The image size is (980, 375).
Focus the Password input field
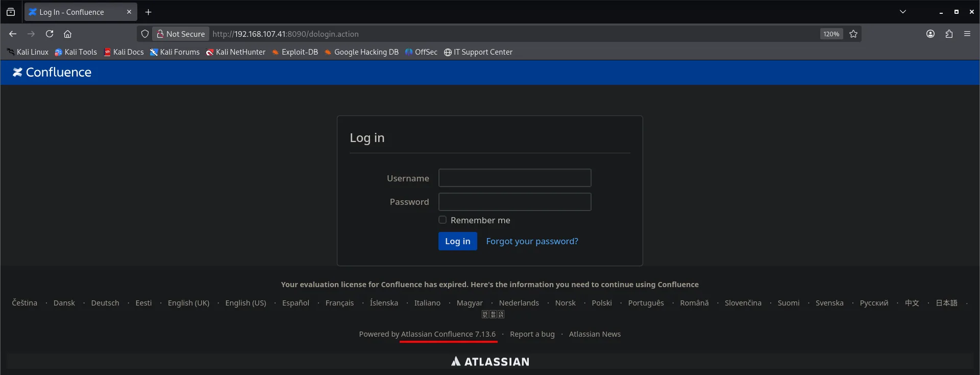[x=515, y=202]
